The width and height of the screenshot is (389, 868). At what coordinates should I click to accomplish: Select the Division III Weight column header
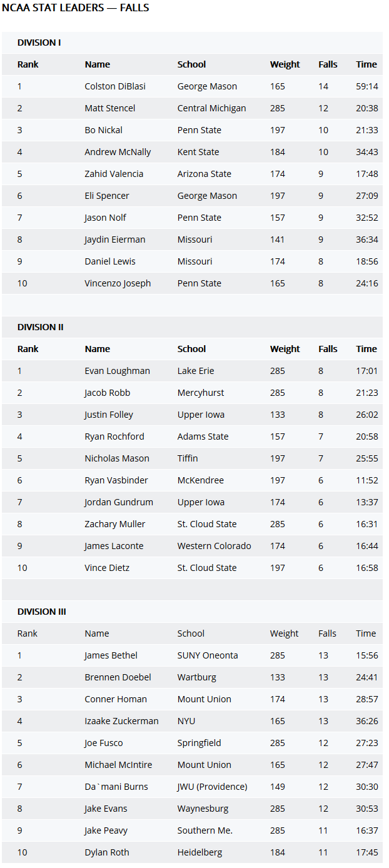point(285,633)
